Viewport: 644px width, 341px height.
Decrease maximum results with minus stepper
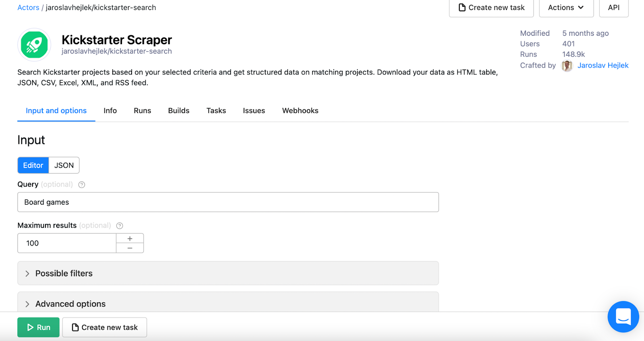130,248
